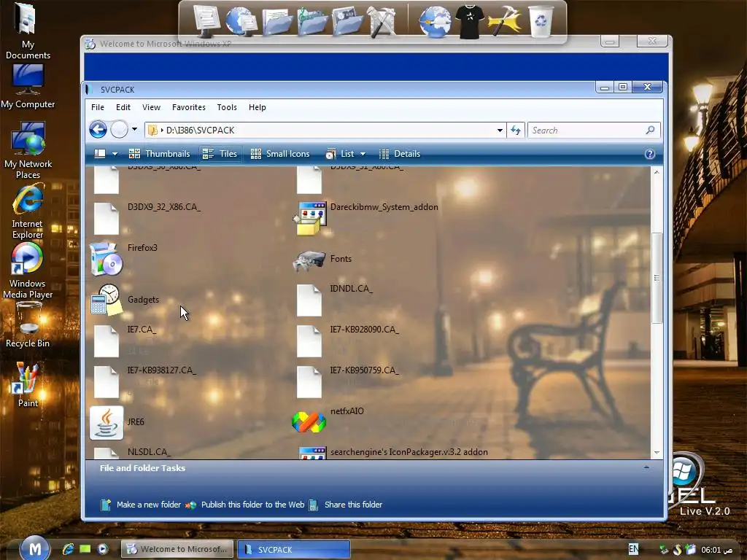Select the netfxAIO file icon
This screenshot has width=747, height=560.
click(309, 422)
